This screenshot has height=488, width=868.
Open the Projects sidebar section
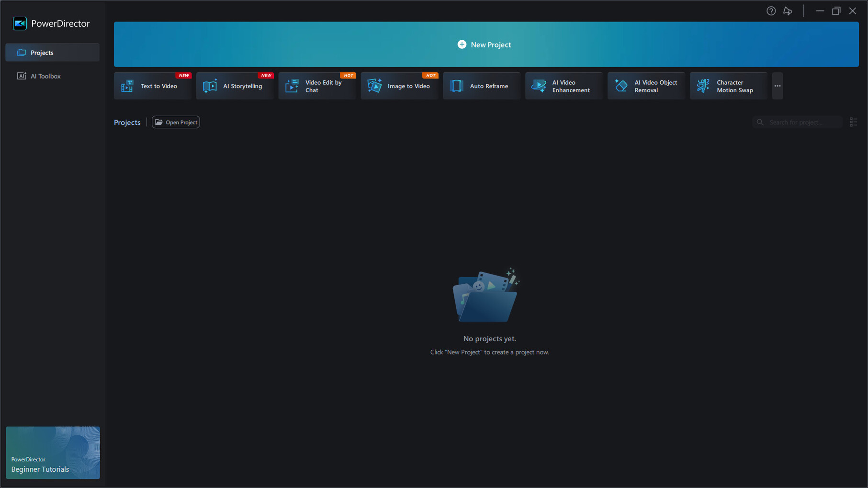(52, 53)
